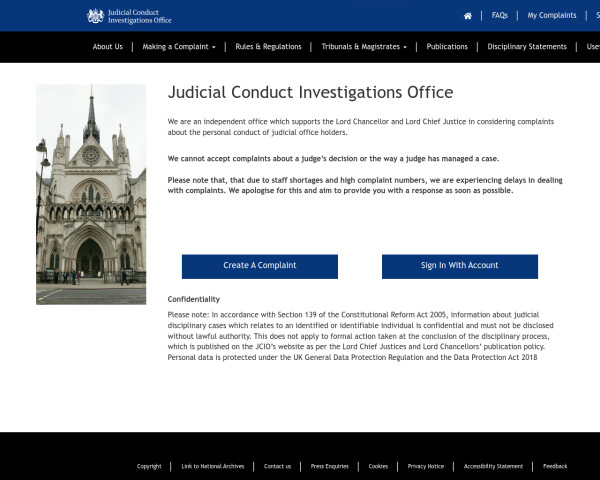This screenshot has width=600, height=480.
Task: Open Press Enquiries in the footer
Action: (x=329, y=466)
